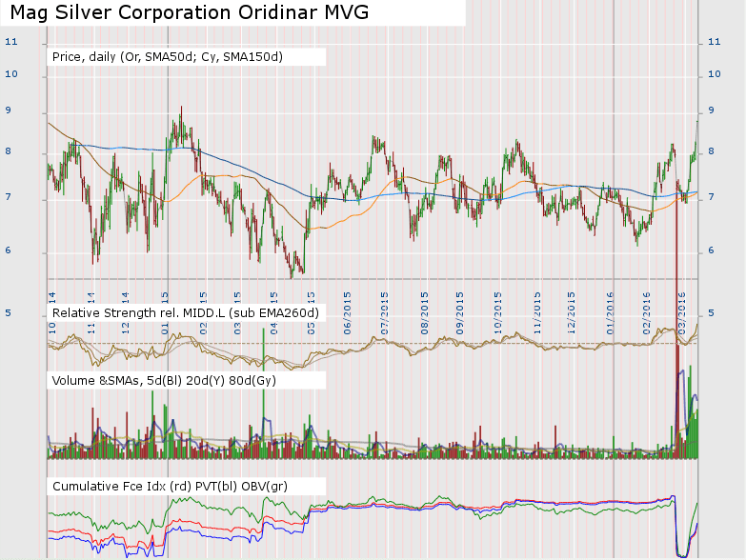The width and height of the screenshot is (746, 560).
Task: Click price level 10 on right axis
Action: click(715, 74)
